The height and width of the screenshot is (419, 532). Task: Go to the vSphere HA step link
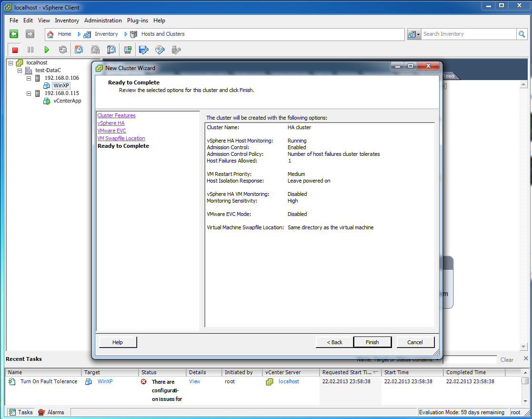111,123
